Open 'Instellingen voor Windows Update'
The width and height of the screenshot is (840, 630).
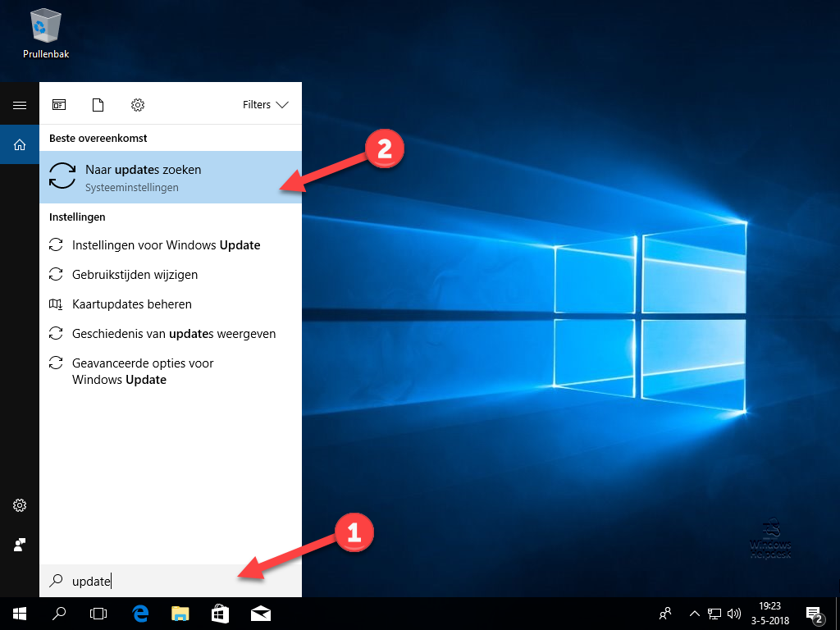click(171, 244)
